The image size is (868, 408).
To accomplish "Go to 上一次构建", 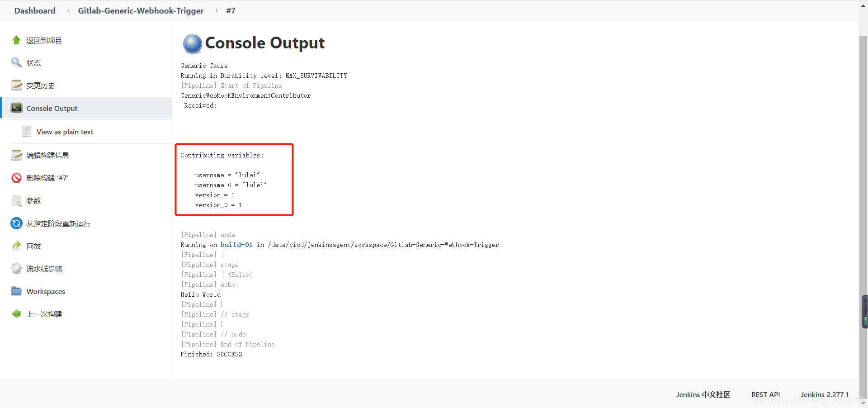I will tap(44, 314).
